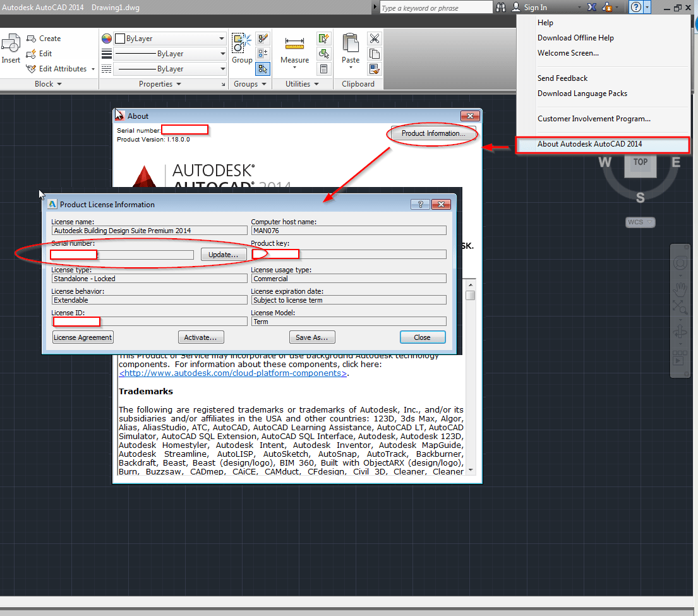Click the Stay Connected download icon

(x=607, y=7)
